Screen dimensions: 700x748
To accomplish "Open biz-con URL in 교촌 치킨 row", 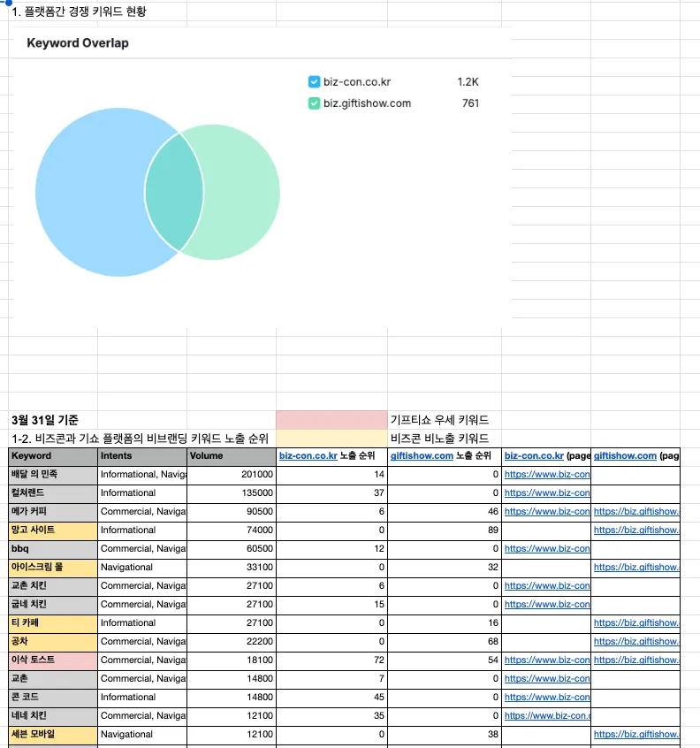I will (547, 586).
